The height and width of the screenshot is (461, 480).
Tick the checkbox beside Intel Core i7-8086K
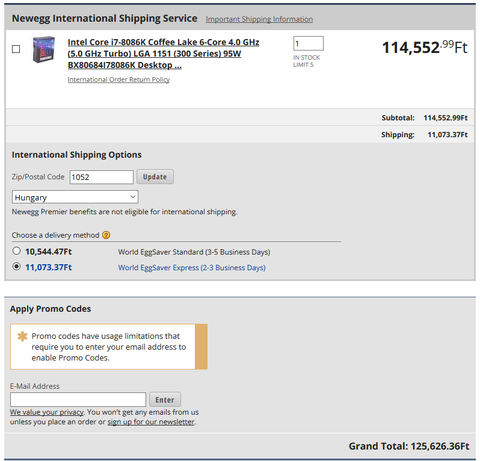coord(16,49)
